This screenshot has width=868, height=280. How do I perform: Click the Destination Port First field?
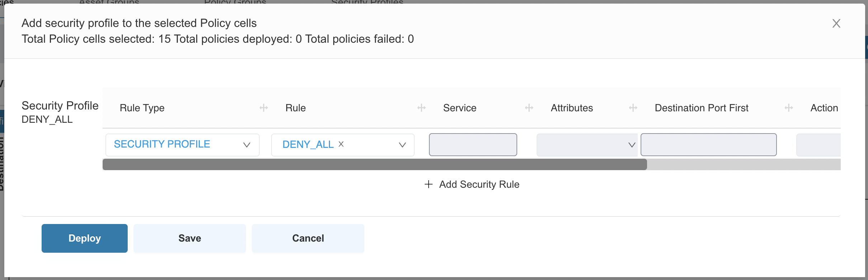709,145
